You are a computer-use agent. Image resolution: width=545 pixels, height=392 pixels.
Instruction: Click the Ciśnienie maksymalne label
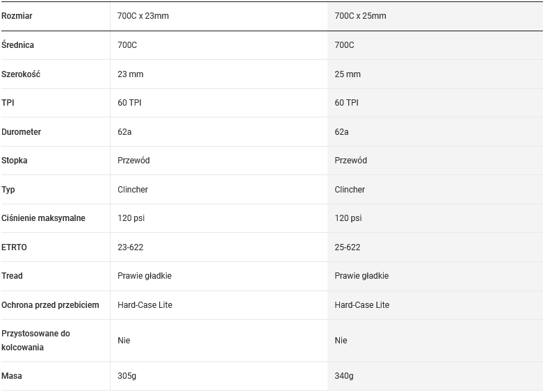coord(43,218)
